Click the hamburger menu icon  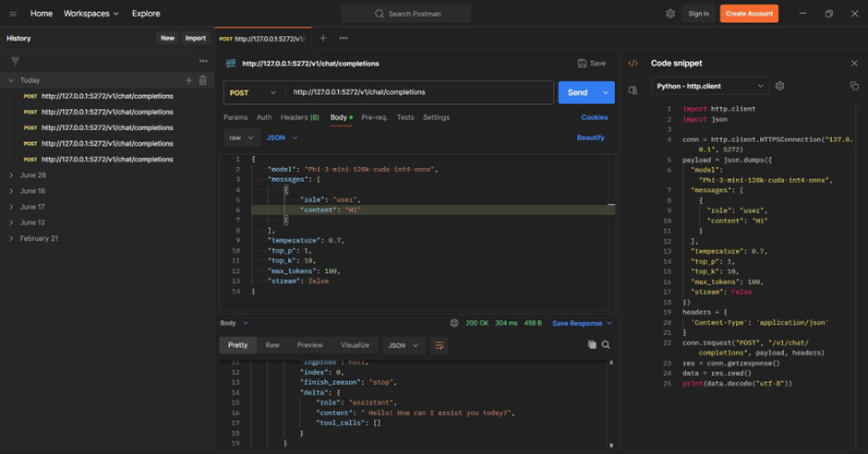13,14
